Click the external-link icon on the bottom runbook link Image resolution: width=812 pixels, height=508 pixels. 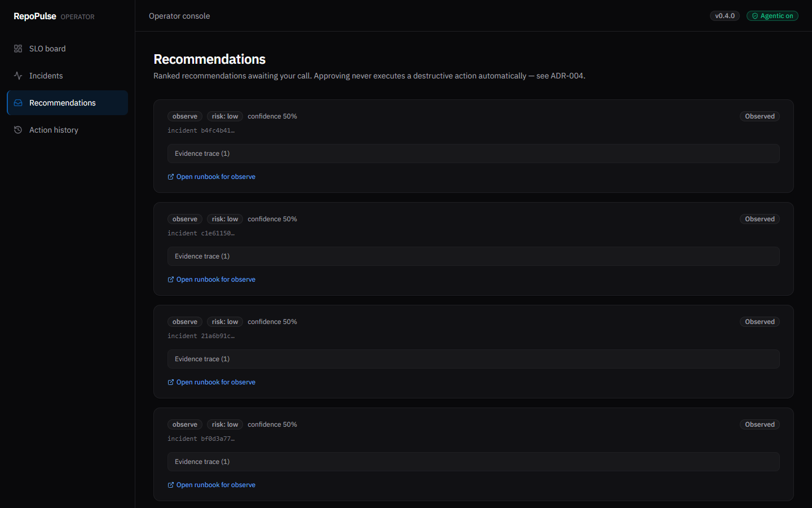pyautogui.click(x=170, y=484)
